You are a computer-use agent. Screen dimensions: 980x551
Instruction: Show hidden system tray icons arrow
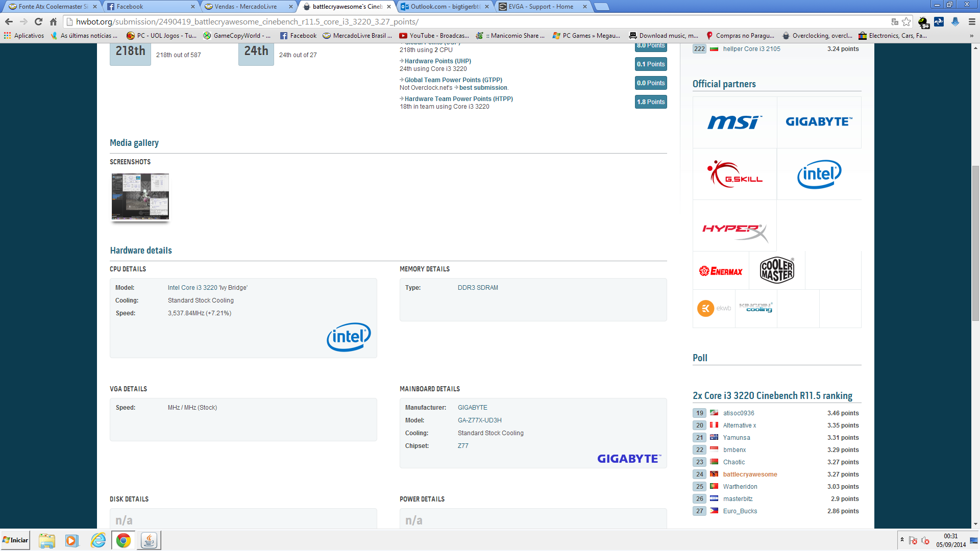(902, 540)
